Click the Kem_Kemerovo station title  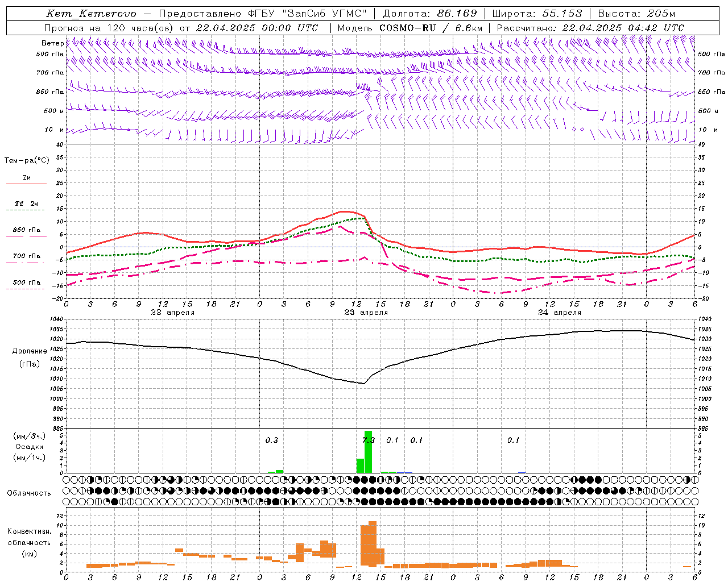[x=91, y=14]
